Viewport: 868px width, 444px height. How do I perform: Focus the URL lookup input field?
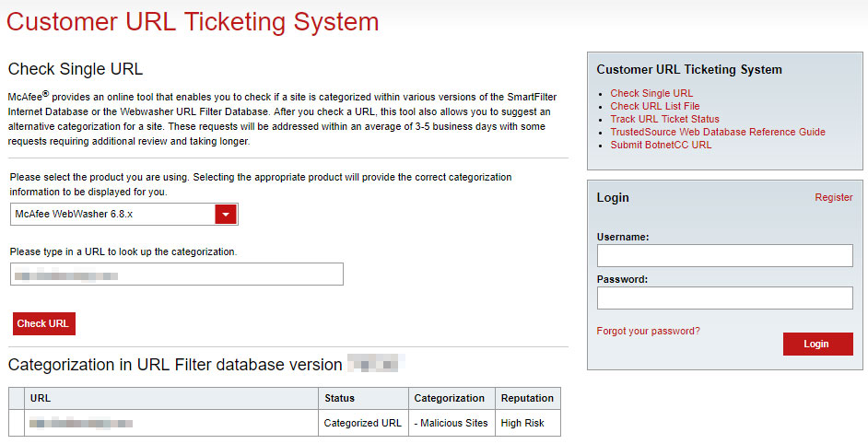(177, 274)
